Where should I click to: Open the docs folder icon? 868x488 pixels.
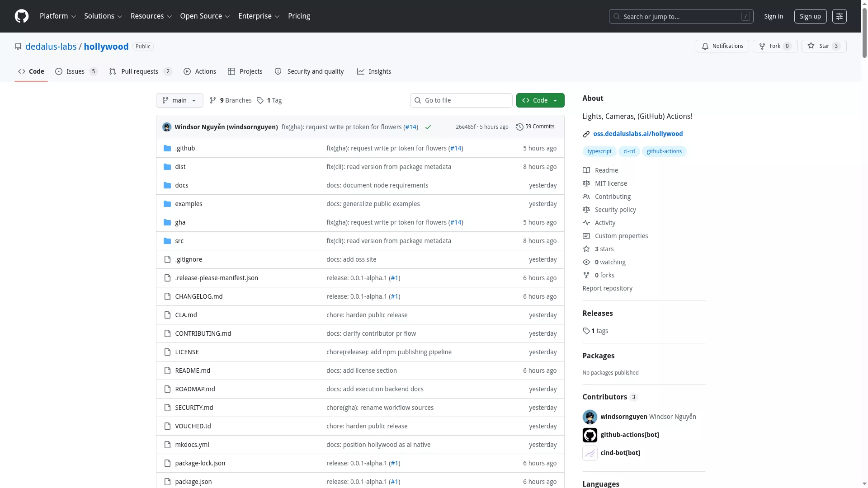click(x=167, y=185)
